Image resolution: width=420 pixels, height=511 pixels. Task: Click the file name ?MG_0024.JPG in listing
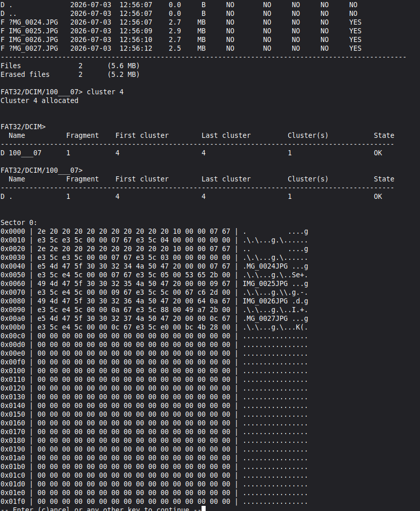33,22
